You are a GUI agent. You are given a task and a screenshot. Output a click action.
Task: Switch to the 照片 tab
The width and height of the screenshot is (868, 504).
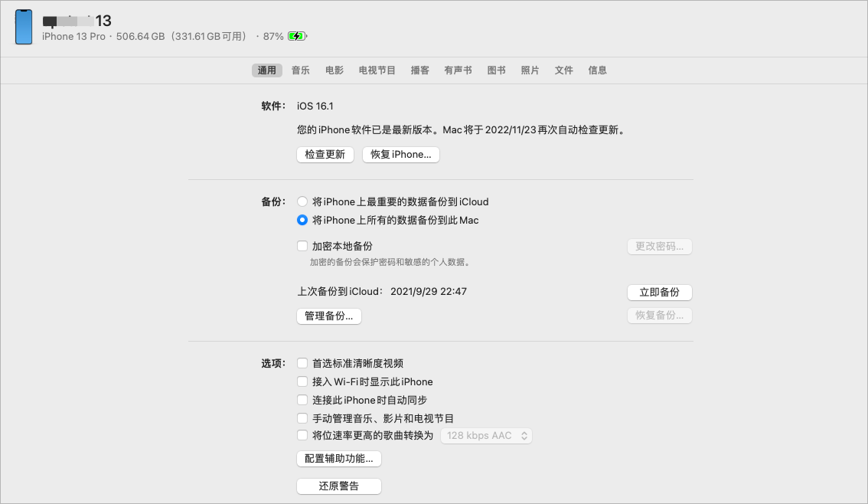[x=530, y=70]
